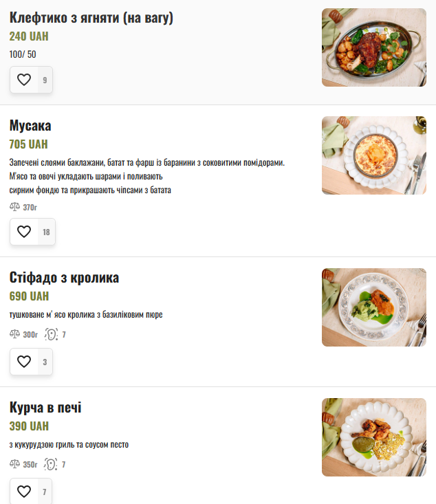Toggle the heart for Мусака

tap(24, 232)
